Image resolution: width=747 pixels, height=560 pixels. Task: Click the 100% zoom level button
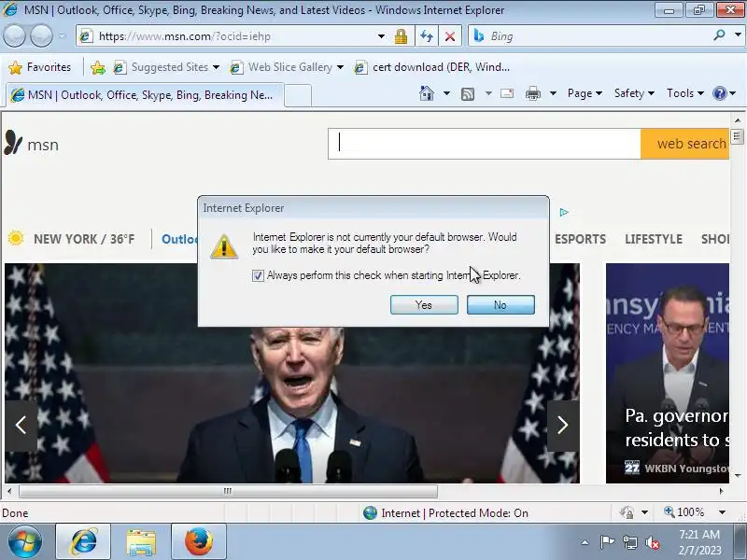[x=684, y=512]
